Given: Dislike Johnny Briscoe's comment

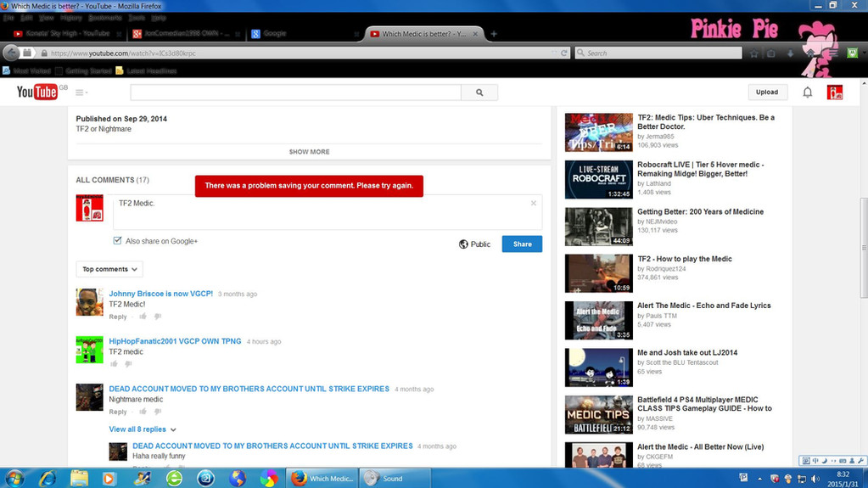Looking at the screenshot, I should pyautogui.click(x=158, y=317).
